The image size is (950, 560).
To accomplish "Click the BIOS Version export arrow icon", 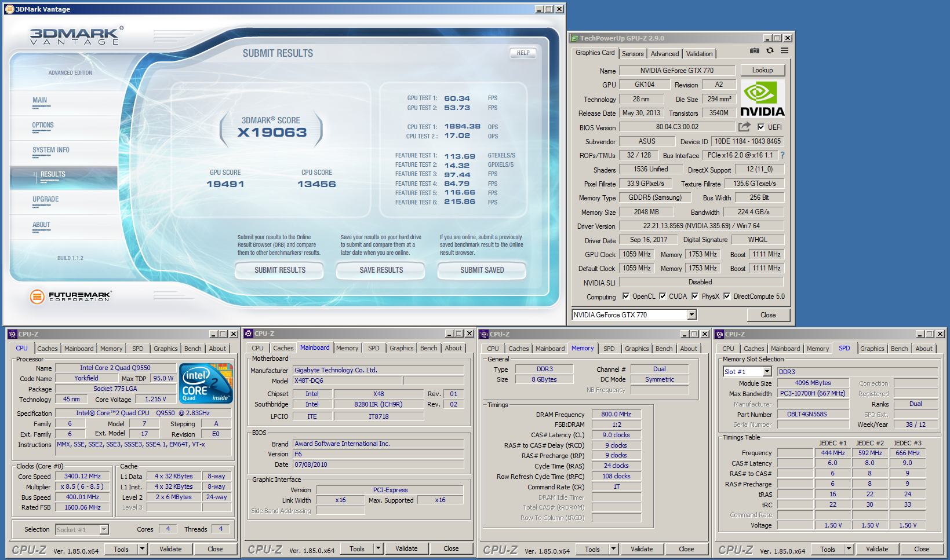I will 744,127.
